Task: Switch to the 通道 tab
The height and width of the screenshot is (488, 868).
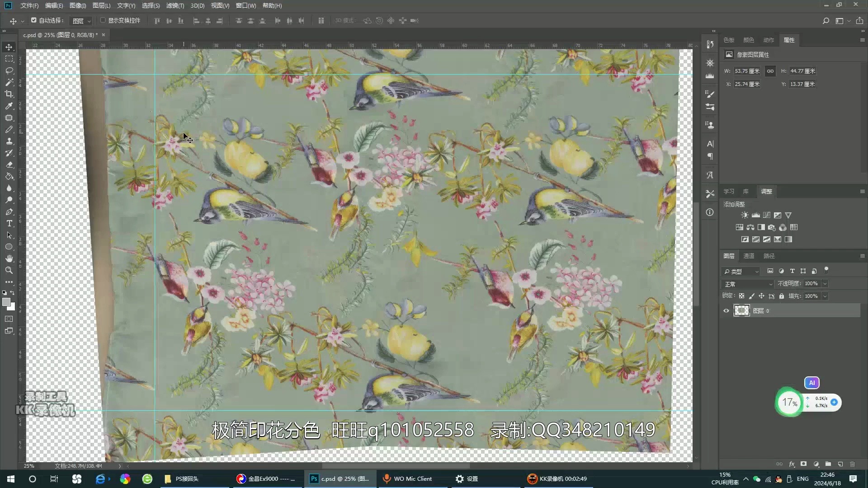Action: click(749, 256)
